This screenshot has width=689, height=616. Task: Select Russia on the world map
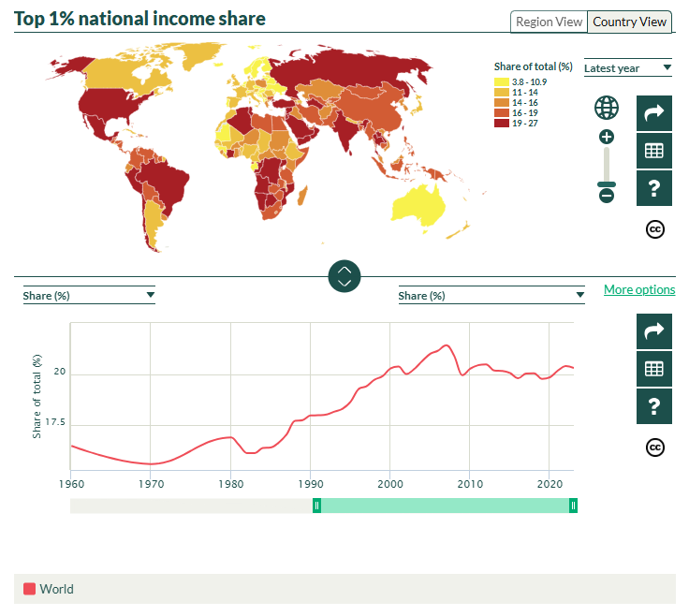(x=352, y=68)
